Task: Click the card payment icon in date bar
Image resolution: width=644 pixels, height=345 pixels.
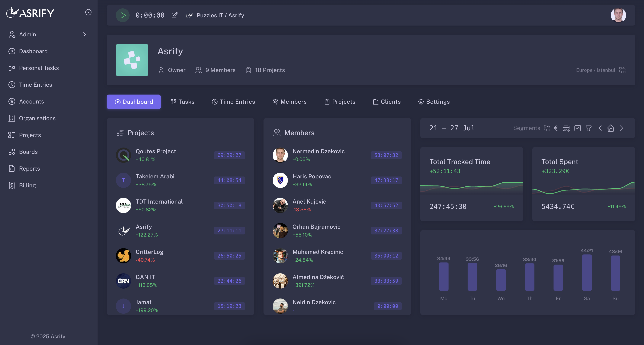Action: coord(566,128)
